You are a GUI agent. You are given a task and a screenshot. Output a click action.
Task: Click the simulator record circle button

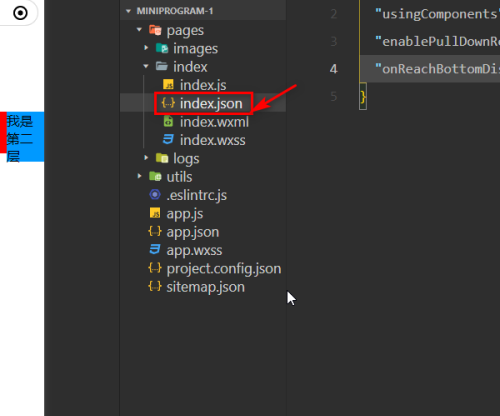(20, 13)
